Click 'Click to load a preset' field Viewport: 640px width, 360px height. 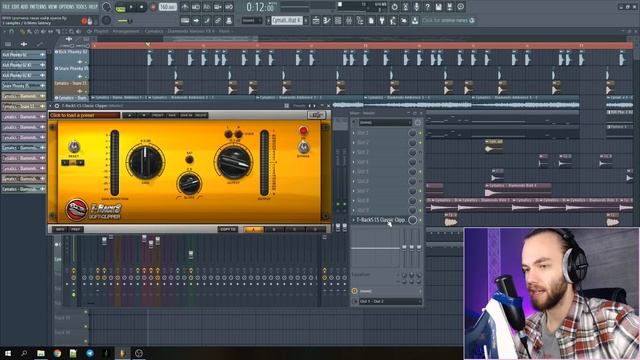coord(84,116)
